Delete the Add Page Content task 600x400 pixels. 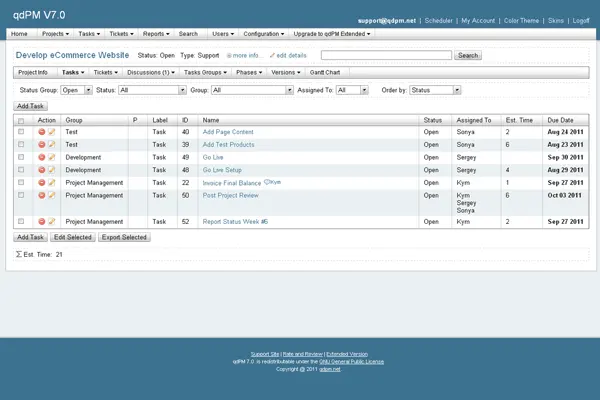point(41,132)
